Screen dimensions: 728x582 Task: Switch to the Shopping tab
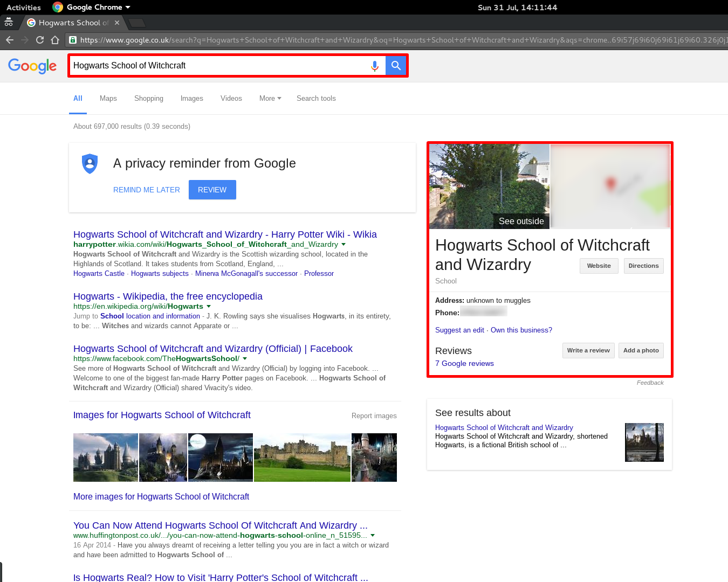click(x=149, y=99)
